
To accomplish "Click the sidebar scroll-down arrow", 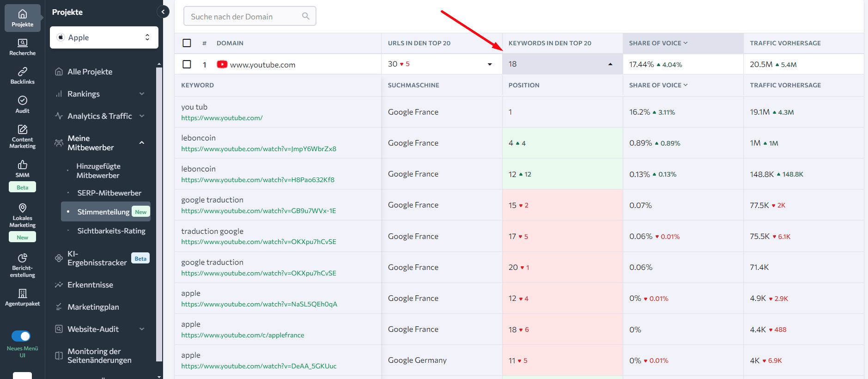I will [x=159, y=377].
